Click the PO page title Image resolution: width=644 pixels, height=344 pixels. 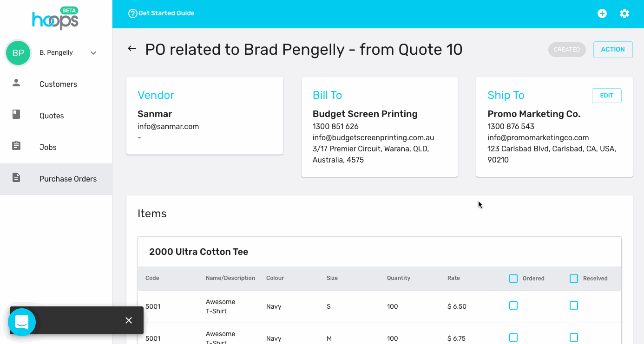click(x=304, y=50)
